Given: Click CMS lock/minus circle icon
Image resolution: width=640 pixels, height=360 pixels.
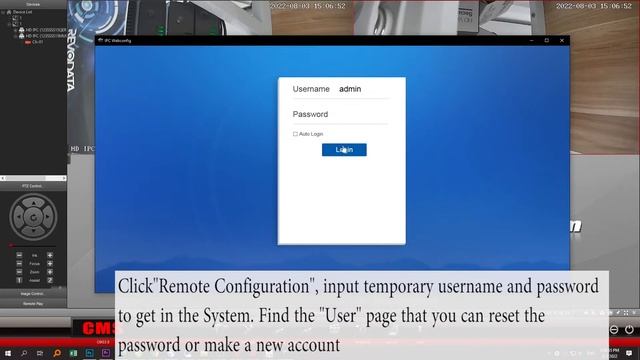Looking at the screenshot, I should (614, 329).
